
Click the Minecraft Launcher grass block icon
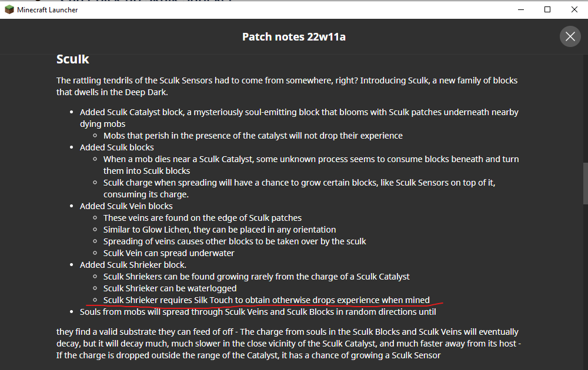[9, 9]
